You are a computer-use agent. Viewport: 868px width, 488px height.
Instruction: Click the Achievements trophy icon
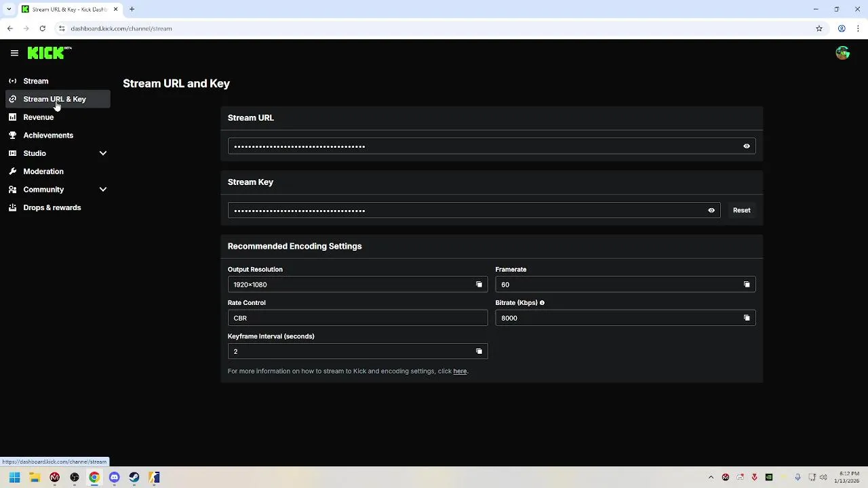point(12,135)
